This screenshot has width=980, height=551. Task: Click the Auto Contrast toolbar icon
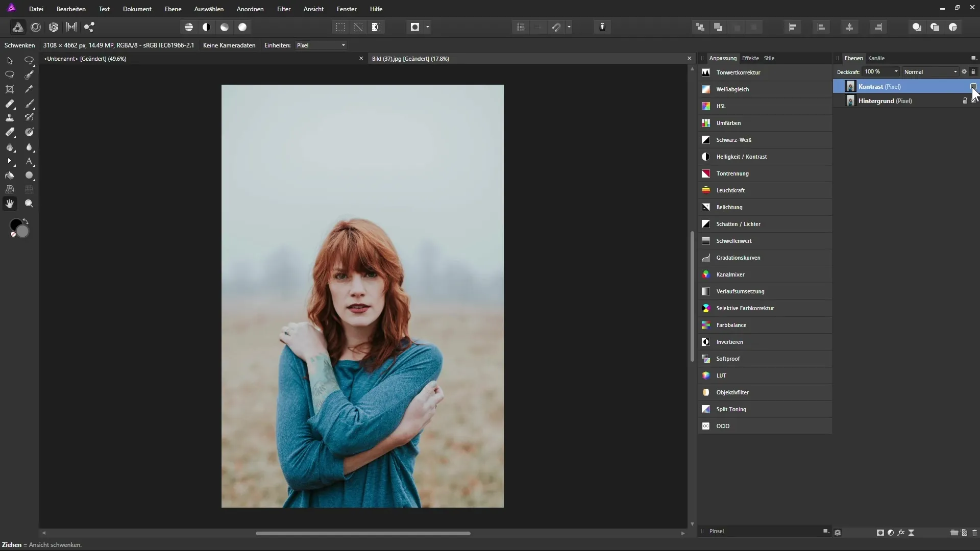(207, 27)
